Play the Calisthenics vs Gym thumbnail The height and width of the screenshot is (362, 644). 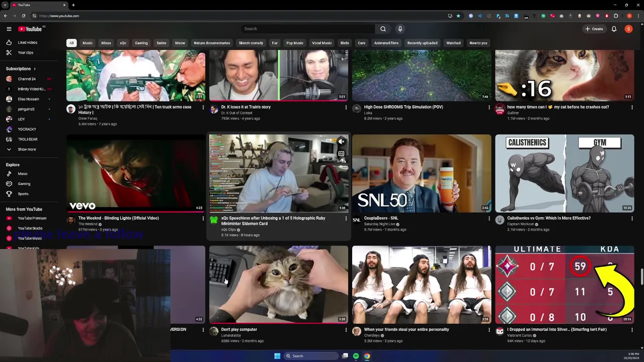tap(565, 173)
